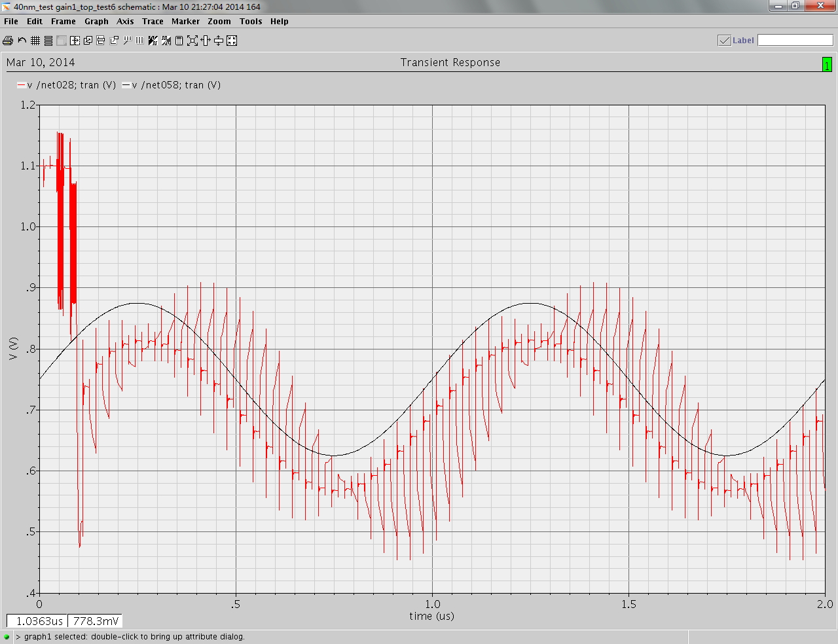Click the green dot status bar icon
838x644 pixels.
7,637
